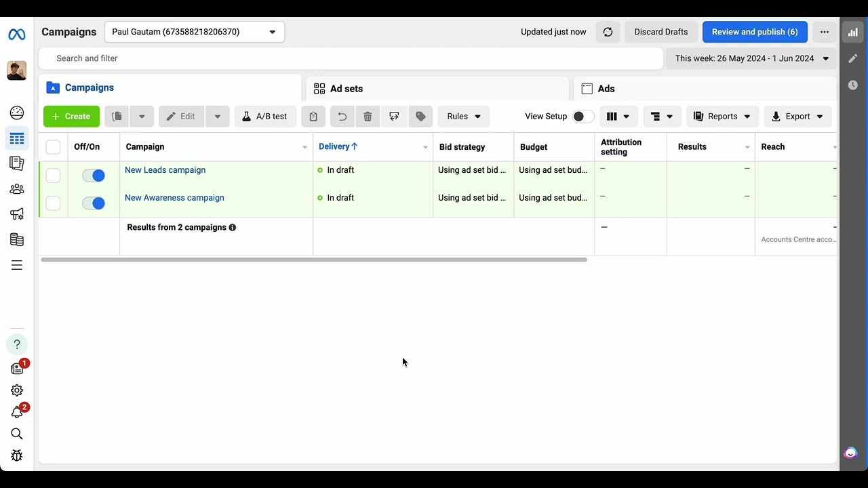Open the news updates icon with badge
The width and height of the screenshot is (868, 488).
click(17, 369)
